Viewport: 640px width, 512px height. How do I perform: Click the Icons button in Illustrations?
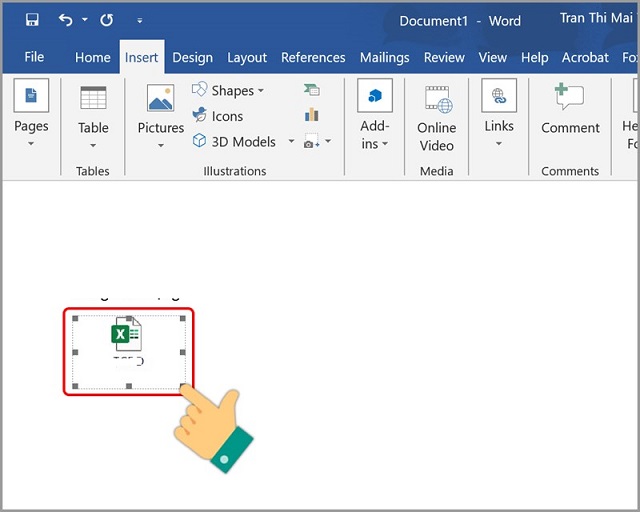(x=218, y=116)
